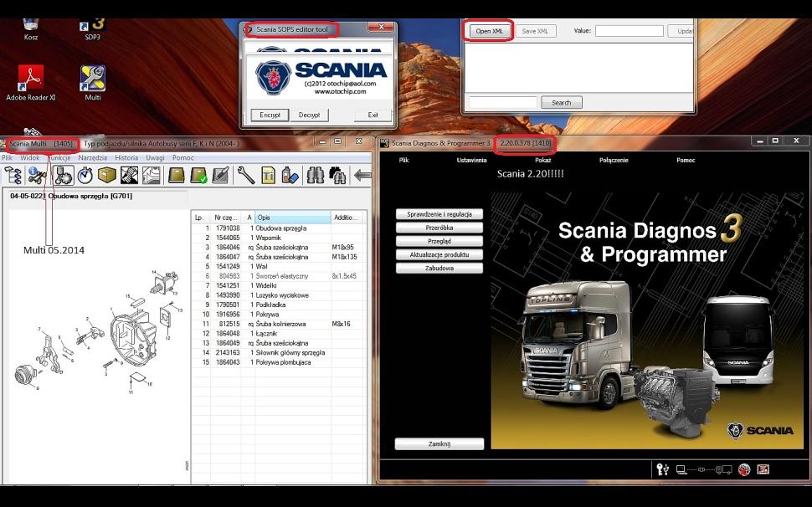Image resolution: width=812 pixels, height=507 pixels.
Task: Click the black-and-white wrench diagram icon
Action: click(x=129, y=176)
